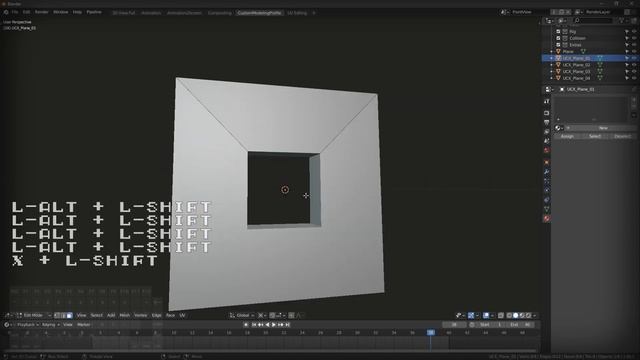Click the End frame field
Image resolution: width=640 pixels, height=360 pixels.
520,325
